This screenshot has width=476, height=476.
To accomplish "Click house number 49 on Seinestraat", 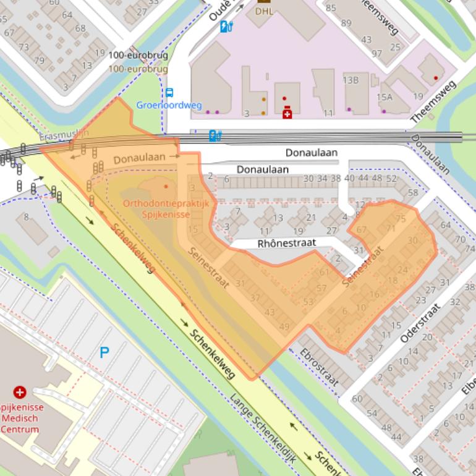I will click(284, 327).
